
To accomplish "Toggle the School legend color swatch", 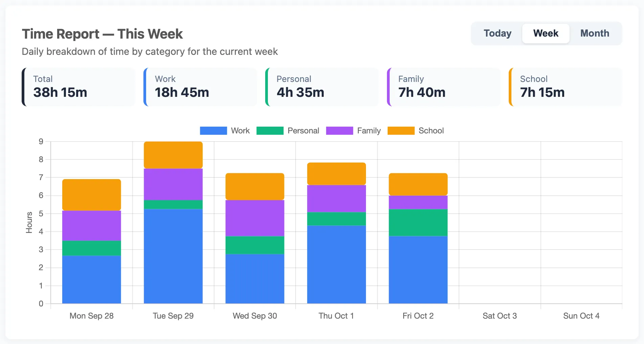I will tap(401, 131).
